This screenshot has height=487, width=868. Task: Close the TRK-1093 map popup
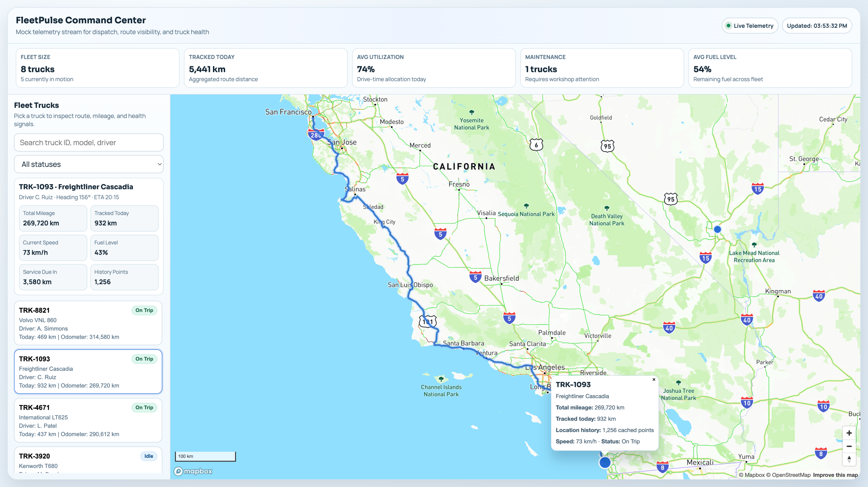pyautogui.click(x=654, y=379)
